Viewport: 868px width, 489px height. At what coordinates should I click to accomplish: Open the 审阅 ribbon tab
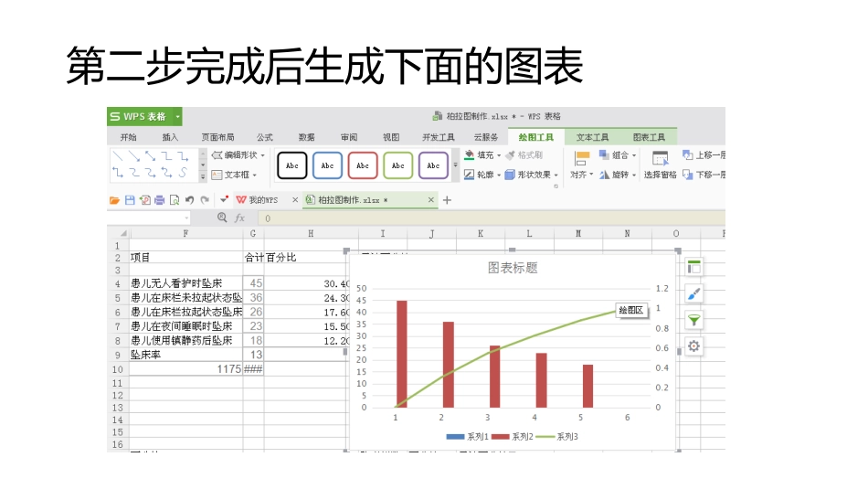[349, 137]
